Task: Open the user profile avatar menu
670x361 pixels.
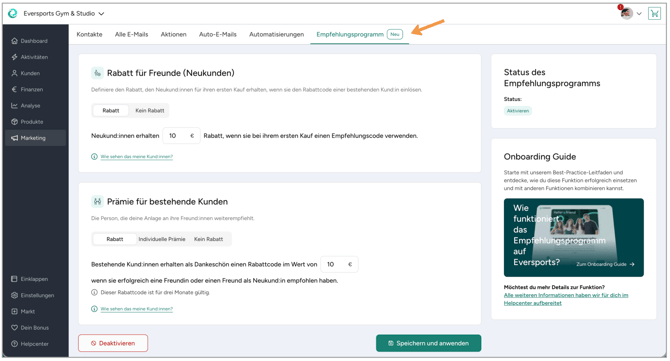Action: click(x=631, y=13)
